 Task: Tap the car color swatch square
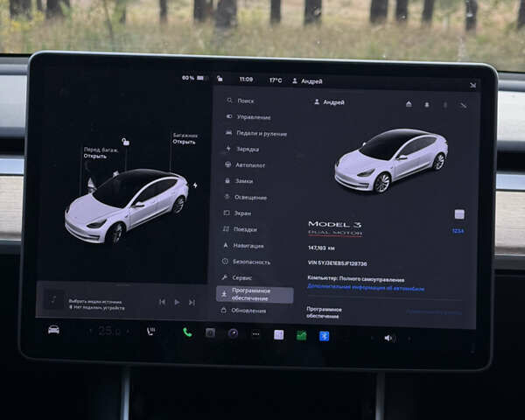coord(459,214)
